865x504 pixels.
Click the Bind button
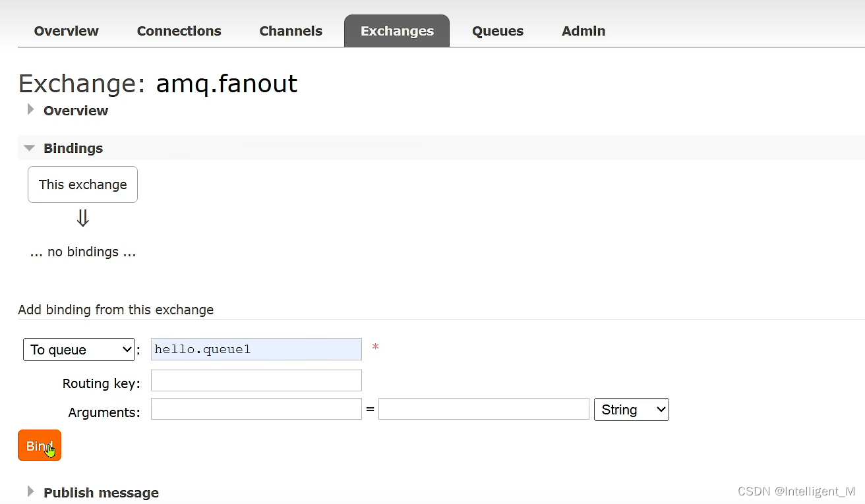(40, 445)
